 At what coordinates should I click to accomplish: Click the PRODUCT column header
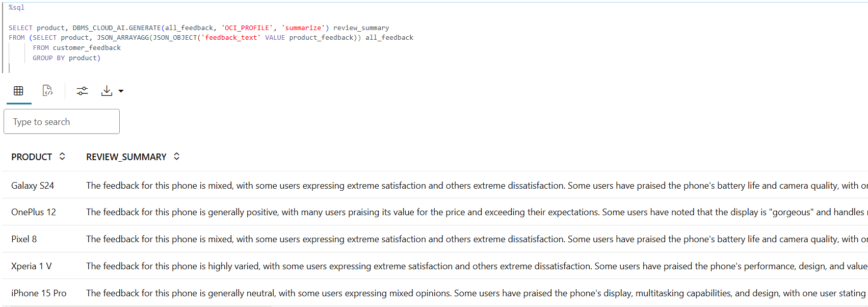[32, 157]
